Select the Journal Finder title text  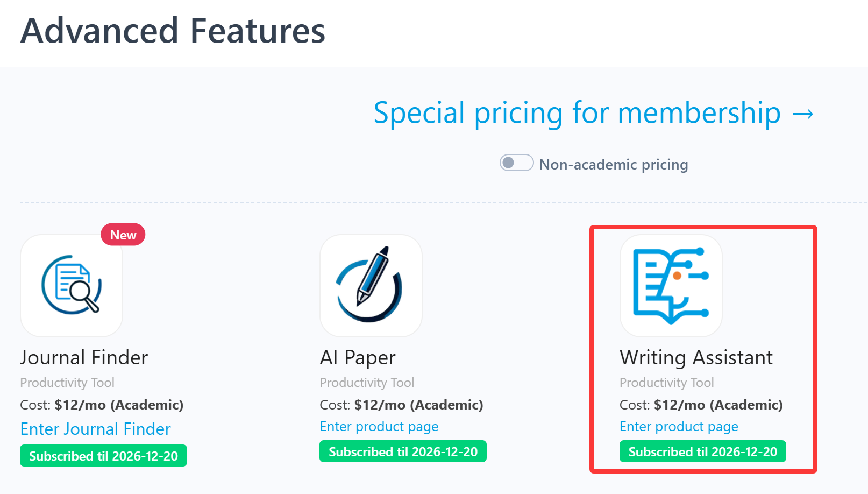coord(84,357)
